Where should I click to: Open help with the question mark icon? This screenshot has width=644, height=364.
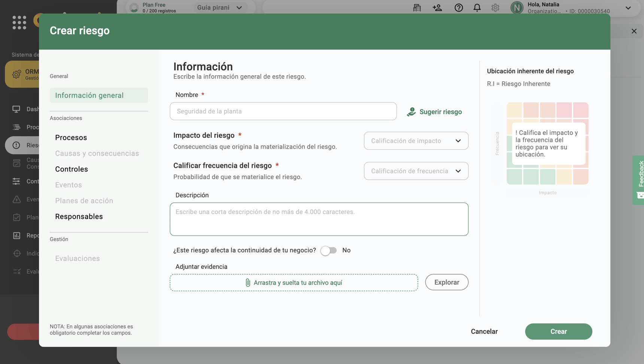pyautogui.click(x=459, y=7)
